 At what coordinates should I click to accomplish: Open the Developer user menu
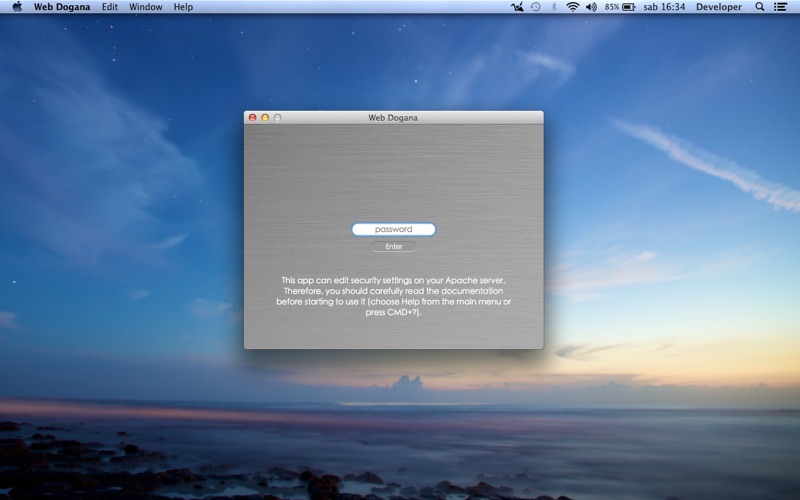click(719, 7)
